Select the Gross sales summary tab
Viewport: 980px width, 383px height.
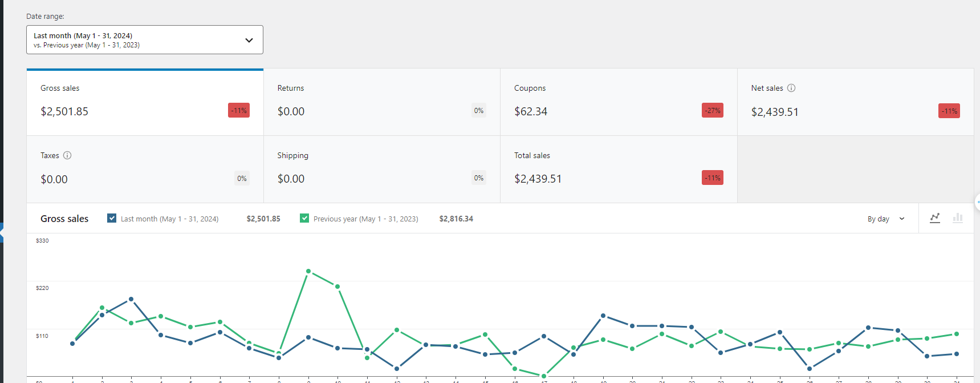(145, 103)
